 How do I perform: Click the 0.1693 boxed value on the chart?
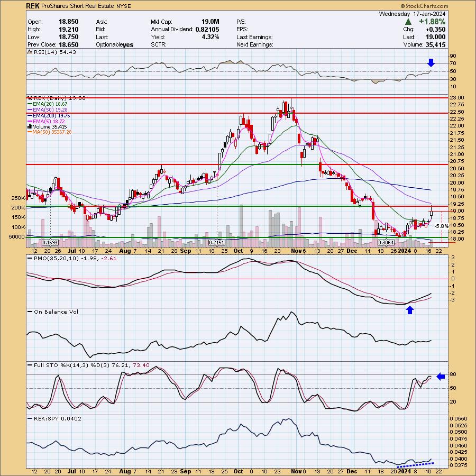(50, 243)
